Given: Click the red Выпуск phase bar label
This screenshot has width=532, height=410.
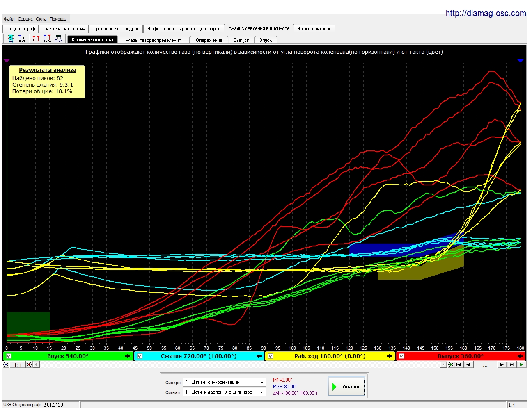Looking at the screenshot, I should [461, 356].
